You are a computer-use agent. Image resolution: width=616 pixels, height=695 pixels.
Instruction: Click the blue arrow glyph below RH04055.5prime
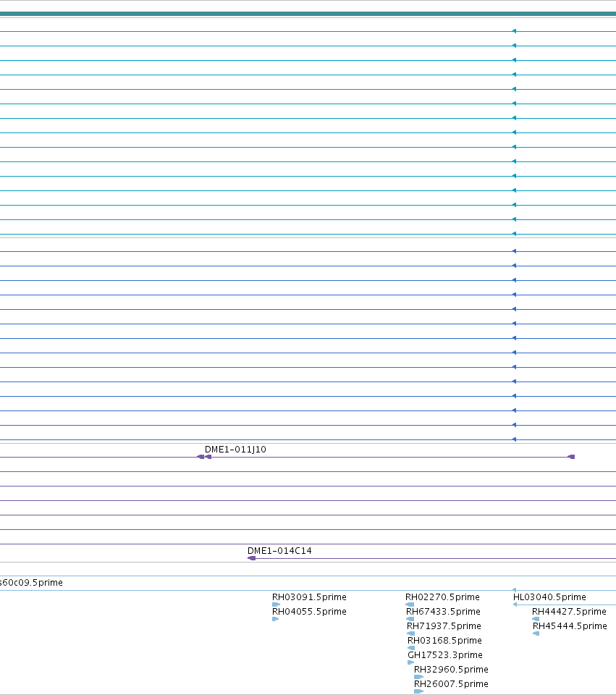275,619
